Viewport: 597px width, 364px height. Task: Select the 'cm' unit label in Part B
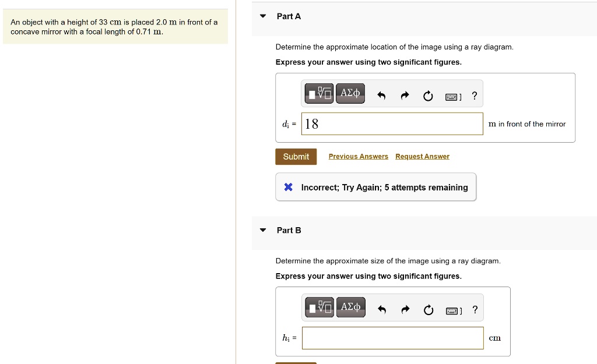[494, 338]
